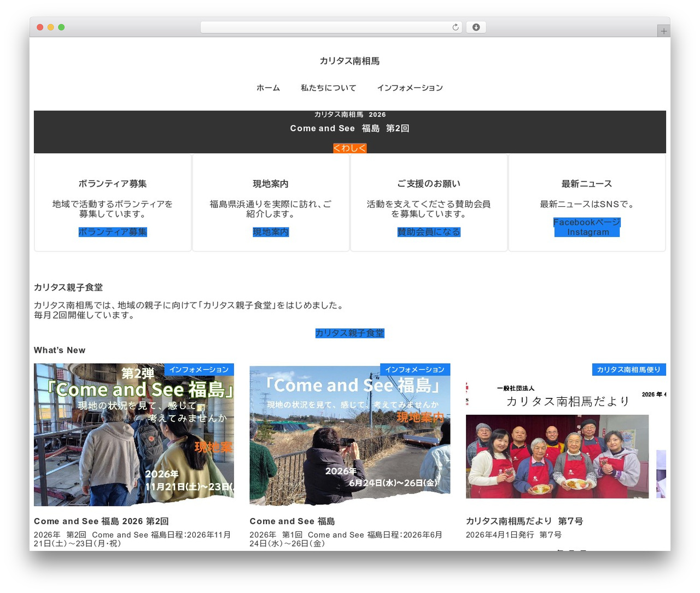This screenshot has height=593, width=700.
Task: Open the カリタス南相馬だより 第7号 article title
Action: pyautogui.click(x=524, y=521)
